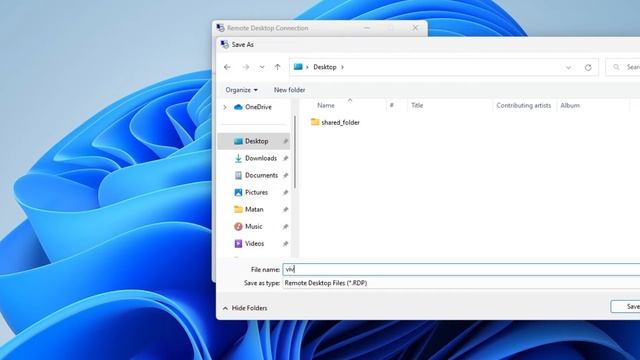Navigate up one folder level
The width and height of the screenshot is (640, 360).
click(278, 67)
